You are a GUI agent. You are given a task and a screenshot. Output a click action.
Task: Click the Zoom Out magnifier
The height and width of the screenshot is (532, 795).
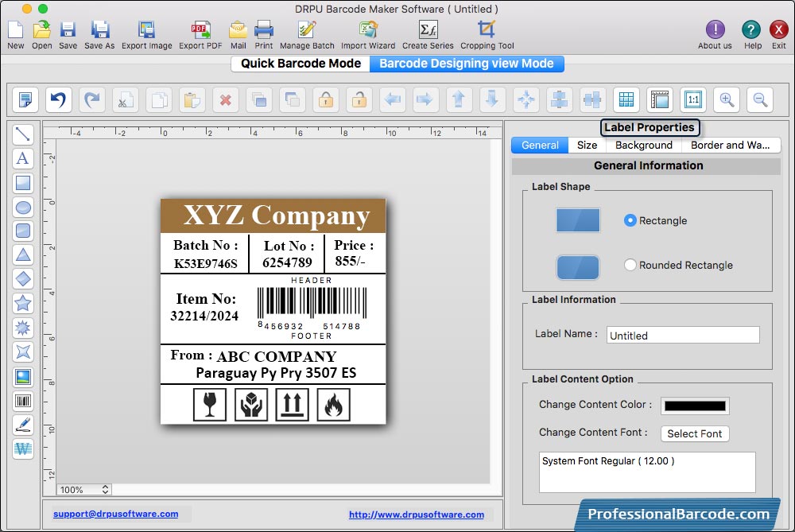click(760, 99)
